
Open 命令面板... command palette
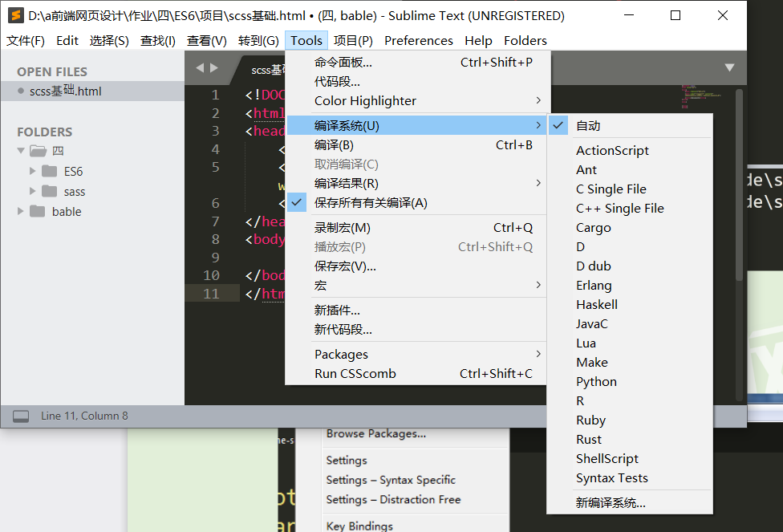click(417, 63)
